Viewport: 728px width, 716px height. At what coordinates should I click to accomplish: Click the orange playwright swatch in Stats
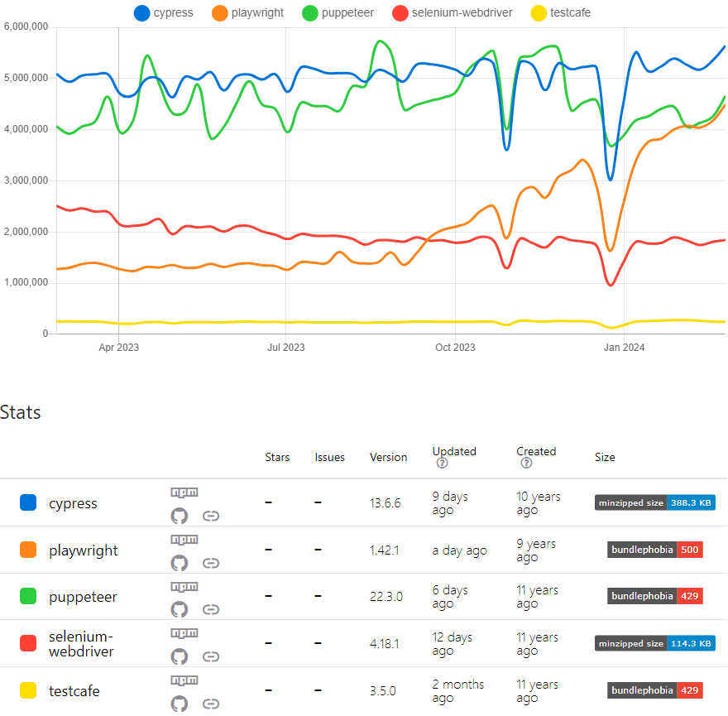point(28,550)
